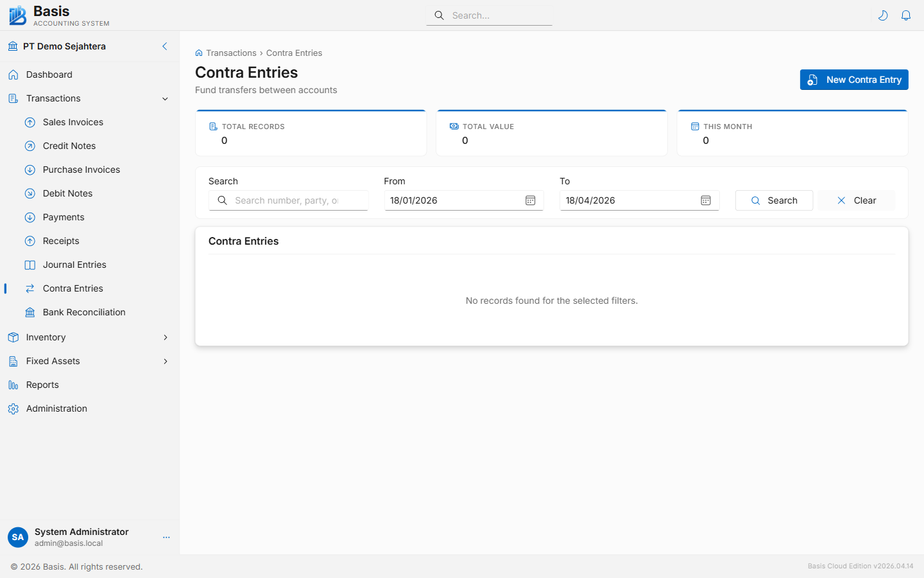Screen dimensions: 924x578
Task: Click the Basis logo icon
Action: click(17, 15)
